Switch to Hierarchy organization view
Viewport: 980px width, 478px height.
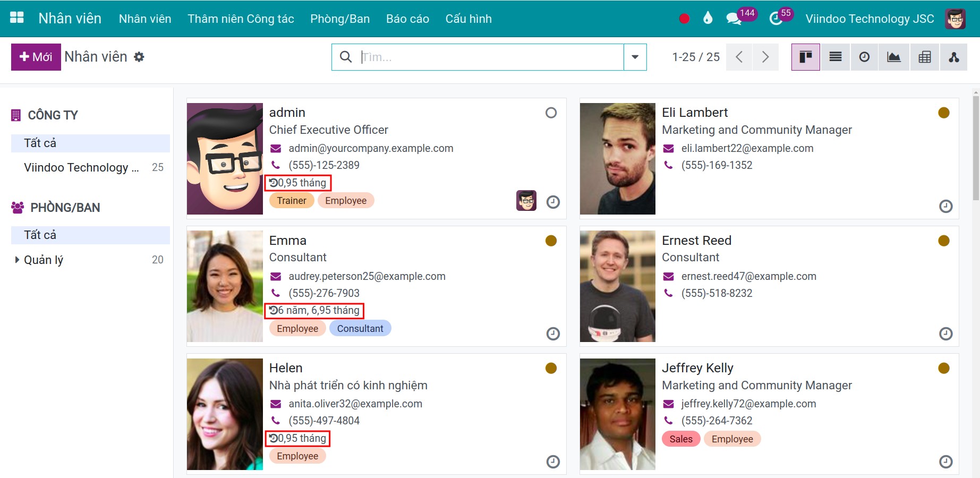[x=954, y=57]
